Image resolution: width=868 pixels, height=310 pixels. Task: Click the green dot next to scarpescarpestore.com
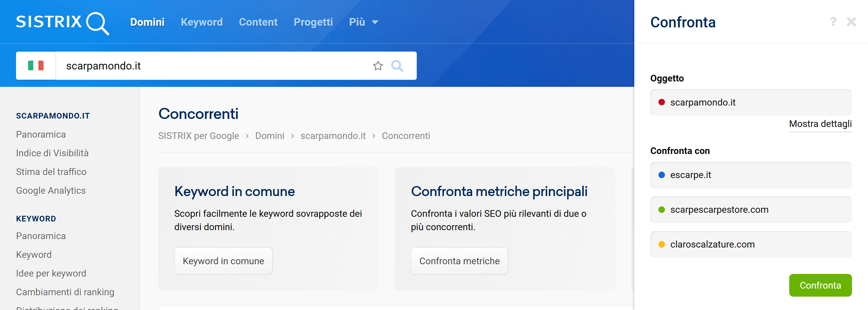(661, 209)
